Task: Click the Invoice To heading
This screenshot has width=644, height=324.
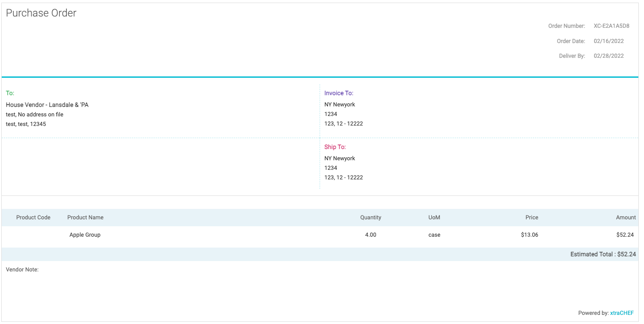Action: click(339, 93)
